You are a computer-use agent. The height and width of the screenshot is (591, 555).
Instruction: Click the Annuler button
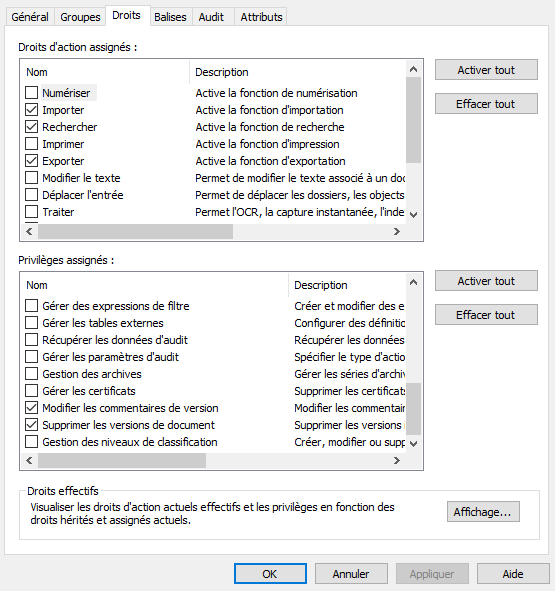pos(351,574)
